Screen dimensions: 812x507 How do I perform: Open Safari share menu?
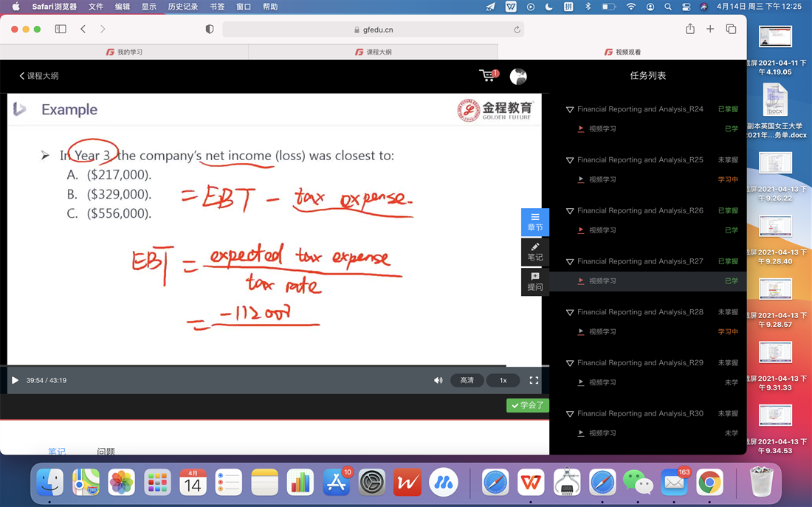pos(689,29)
